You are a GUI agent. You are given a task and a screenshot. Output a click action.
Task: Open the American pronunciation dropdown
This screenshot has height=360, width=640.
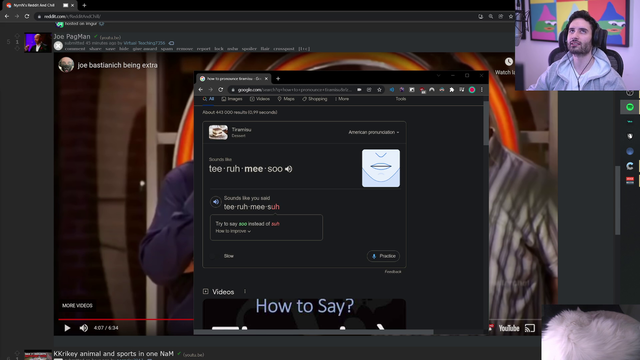373,132
